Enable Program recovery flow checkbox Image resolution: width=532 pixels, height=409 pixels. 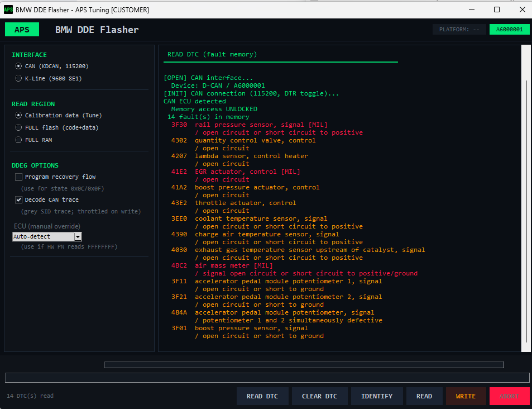18,177
